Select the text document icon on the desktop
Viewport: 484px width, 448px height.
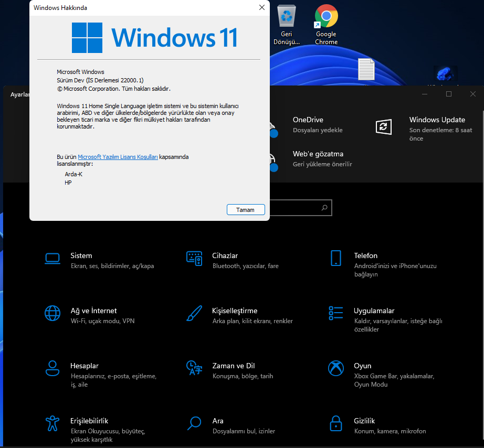pos(366,69)
